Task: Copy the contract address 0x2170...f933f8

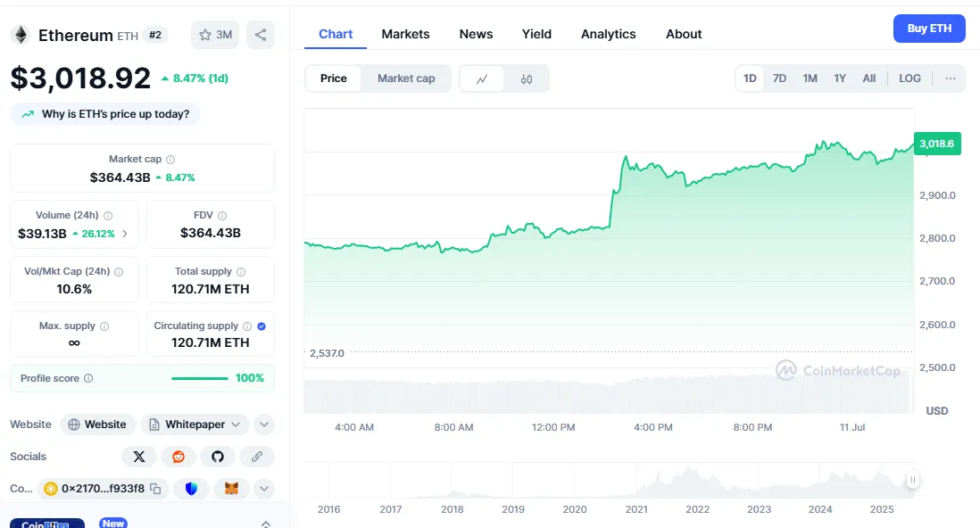Action: pos(155,489)
